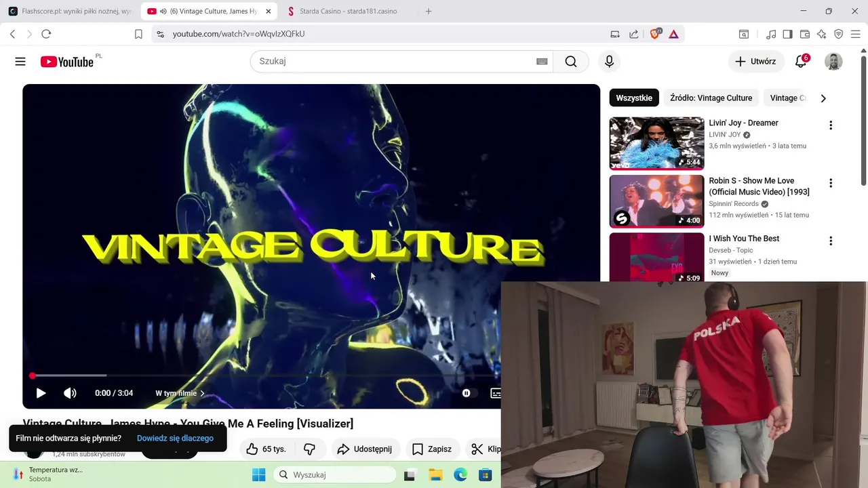Open the video title 'You Give Me A Feeling'
This screenshot has height=488, width=868.
(x=188, y=424)
